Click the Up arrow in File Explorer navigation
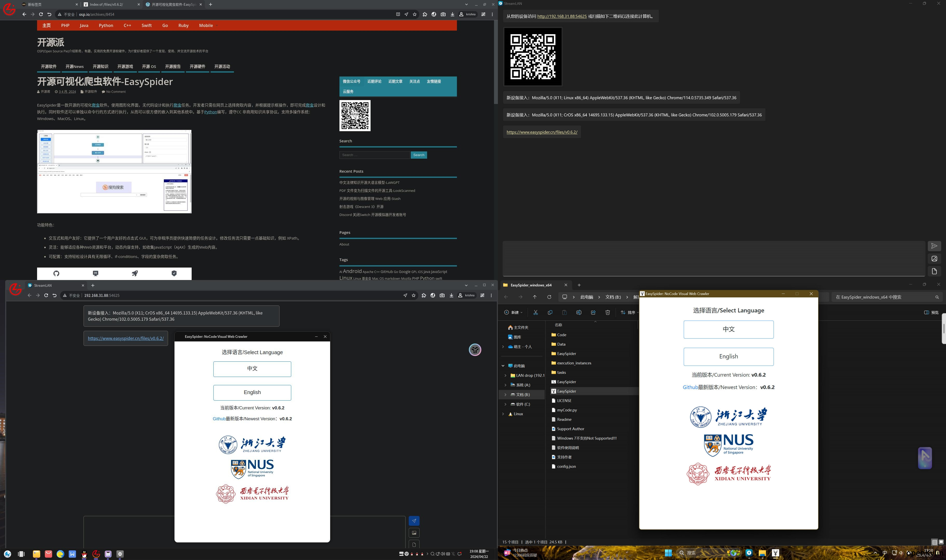946x560 pixels. (535, 297)
